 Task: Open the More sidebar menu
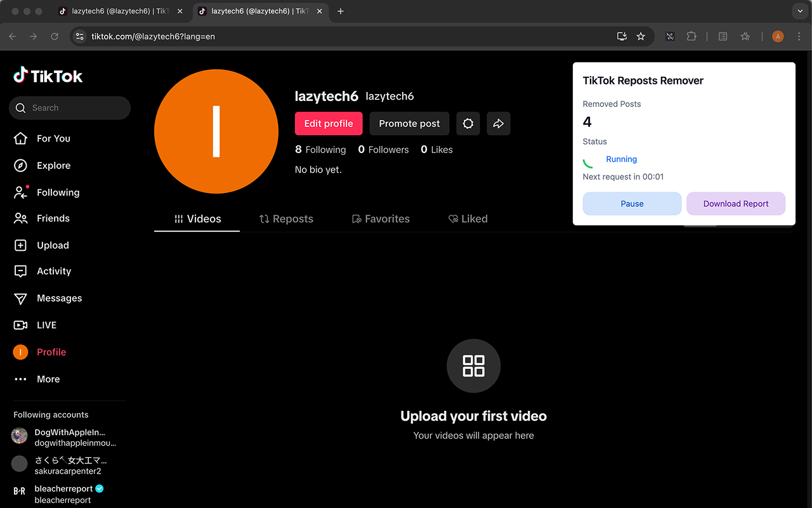tap(48, 378)
